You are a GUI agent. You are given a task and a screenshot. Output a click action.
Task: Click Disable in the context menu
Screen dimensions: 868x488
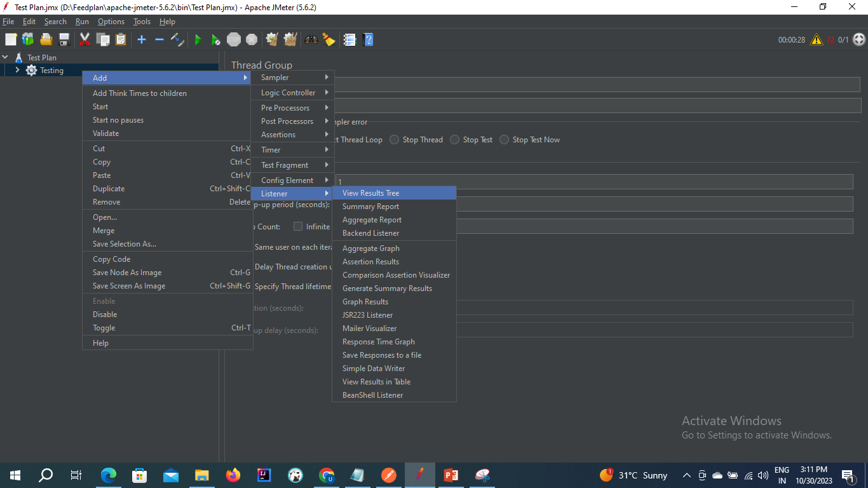[x=168, y=315]
